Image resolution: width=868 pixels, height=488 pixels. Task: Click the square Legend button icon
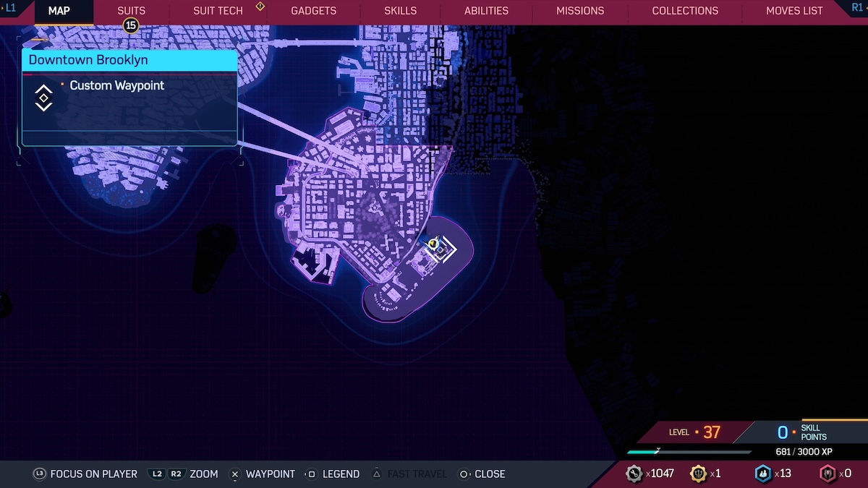[x=311, y=474]
